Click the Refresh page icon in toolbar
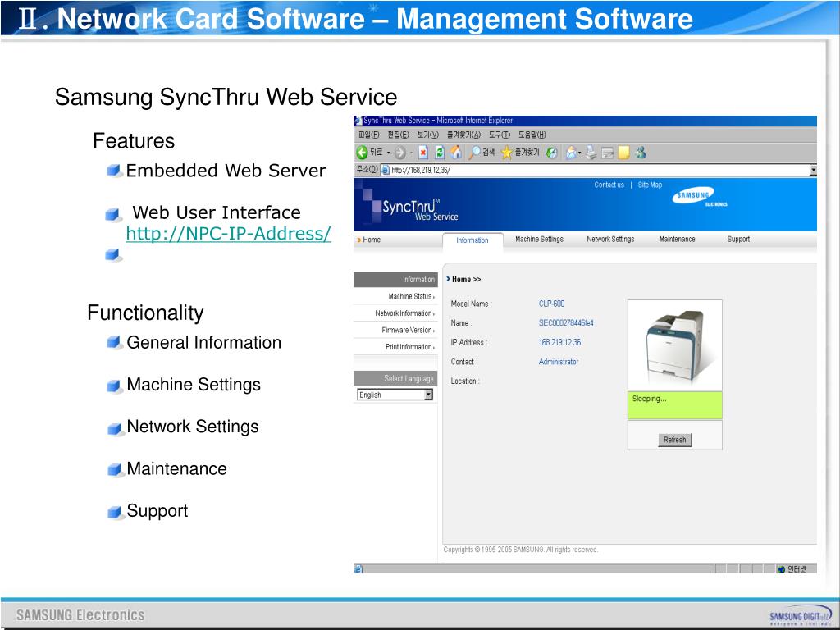840x630 pixels. (x=440, y=153)
